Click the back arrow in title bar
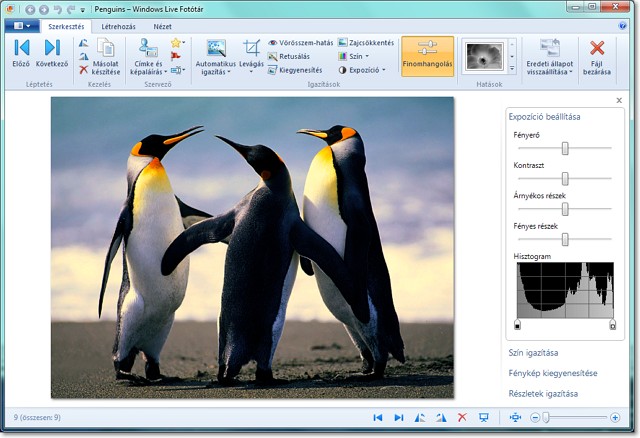The image size is (640, 438). [30, 9]
